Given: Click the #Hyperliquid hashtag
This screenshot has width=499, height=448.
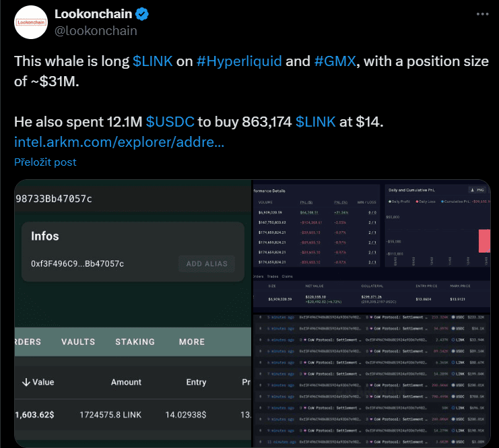Looking at the screenshot, I should point(239,61).
